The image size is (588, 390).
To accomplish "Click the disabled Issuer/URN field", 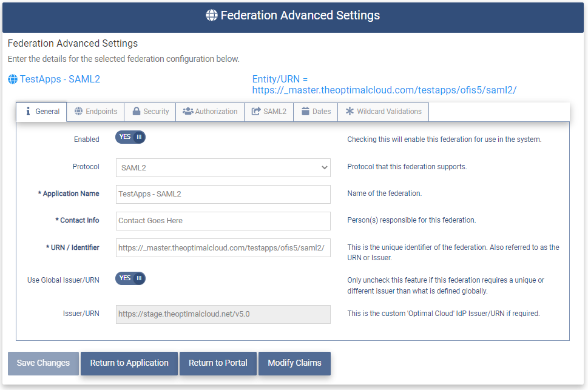I will click(223, 314).
